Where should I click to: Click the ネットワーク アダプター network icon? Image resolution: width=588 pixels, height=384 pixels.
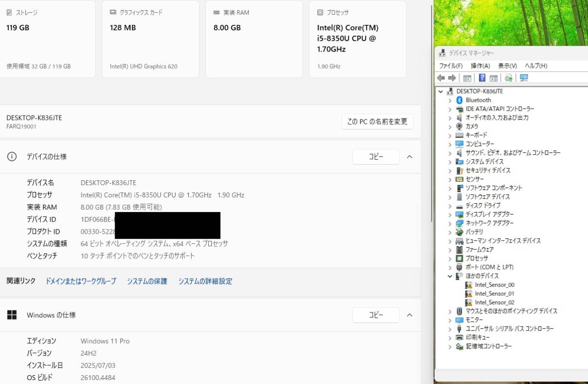[x=459, y=223]
